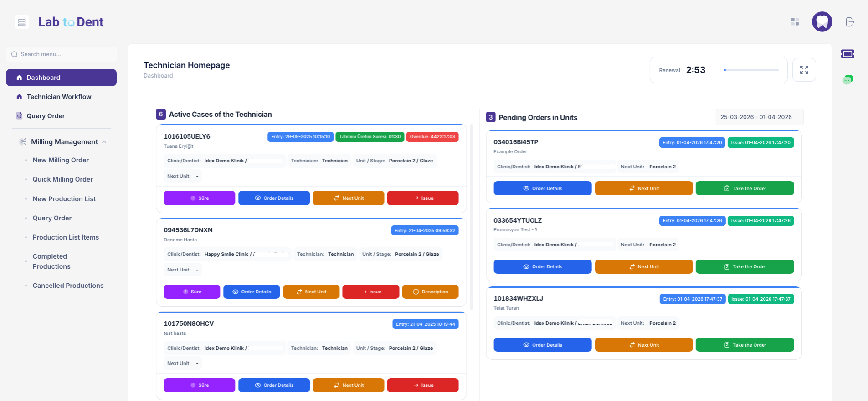Viewport: 868px width, 401px height.
Task: Click Next Unit for pending 033654YTUOLZ
Action: (644, 266)
